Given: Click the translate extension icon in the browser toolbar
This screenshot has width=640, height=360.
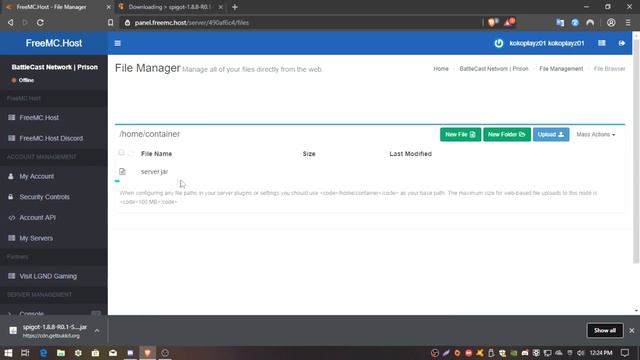Looking at the screenshot, I should [560, 22].
